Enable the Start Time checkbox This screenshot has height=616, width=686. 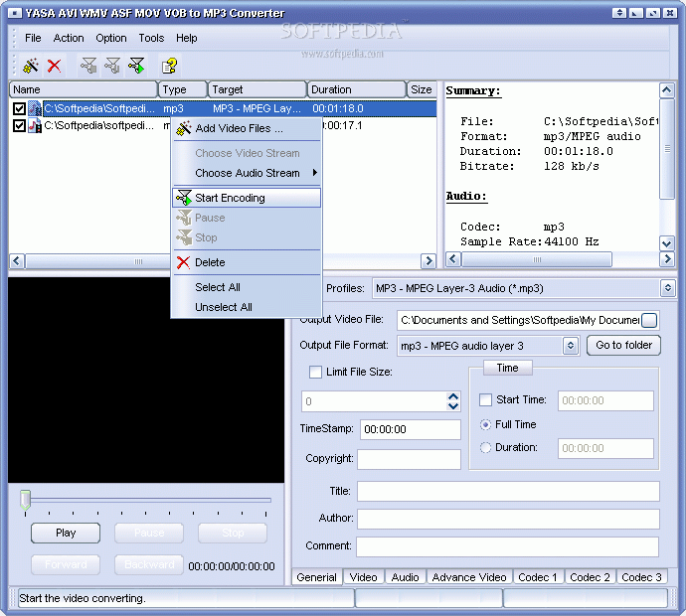(x=485, y=399)
